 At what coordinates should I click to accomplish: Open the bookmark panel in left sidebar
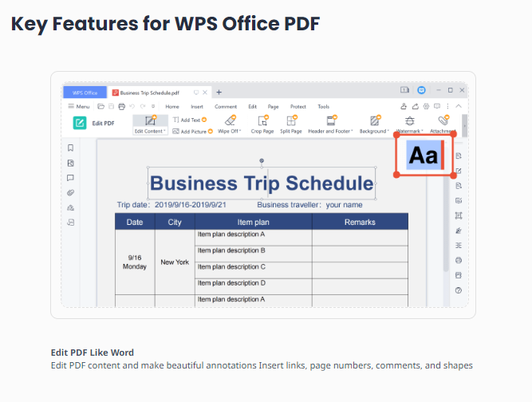point(71,148)
